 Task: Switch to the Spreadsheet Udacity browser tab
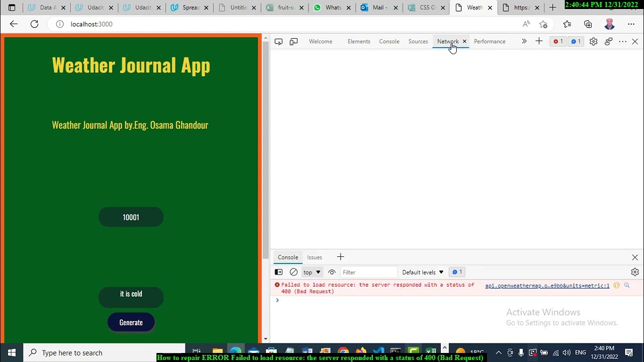[x=190, y=8]
